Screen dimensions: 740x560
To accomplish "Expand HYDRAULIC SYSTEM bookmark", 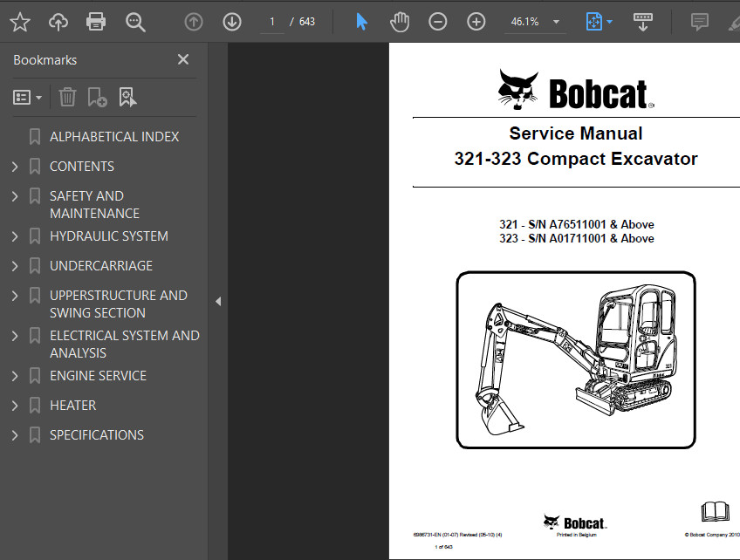I will click(15, 236).
